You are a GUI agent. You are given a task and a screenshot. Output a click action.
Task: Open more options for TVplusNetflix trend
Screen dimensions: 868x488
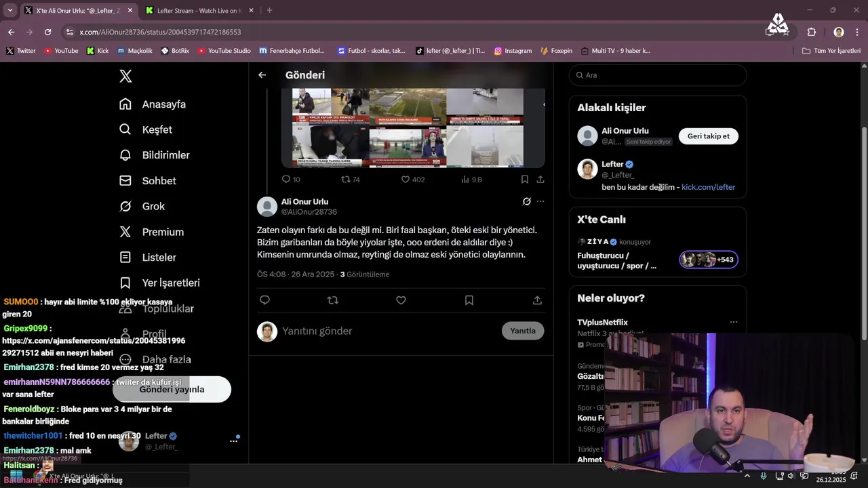click(x=734, y=323)
